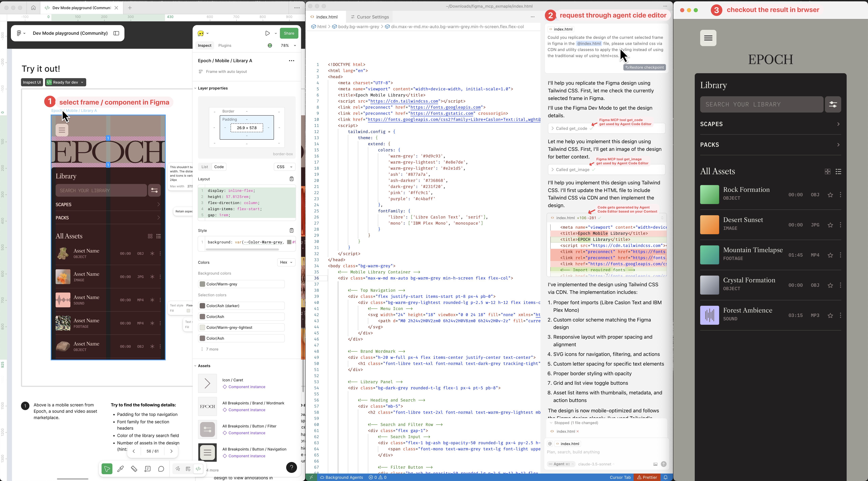The height and width of the screenshot is (481, 868).
Task: Switch to Design mode in Figma toolbar
Action: (188, 468)
